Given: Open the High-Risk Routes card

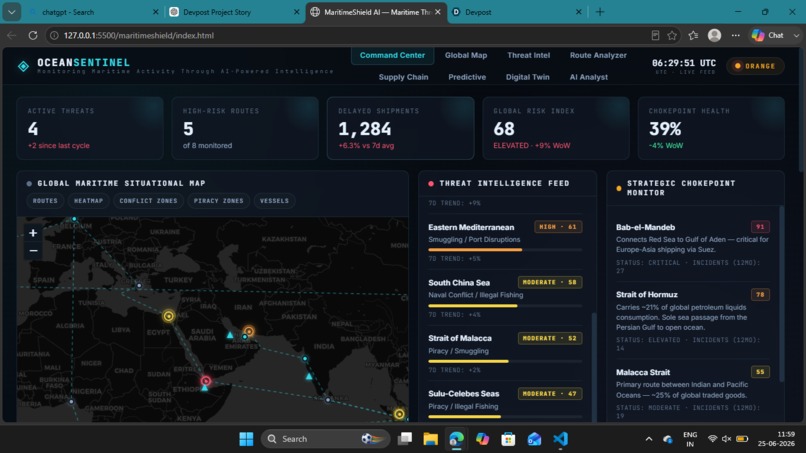Looking at the screenshot, I should pyautogui.click(x=245, y=128).
